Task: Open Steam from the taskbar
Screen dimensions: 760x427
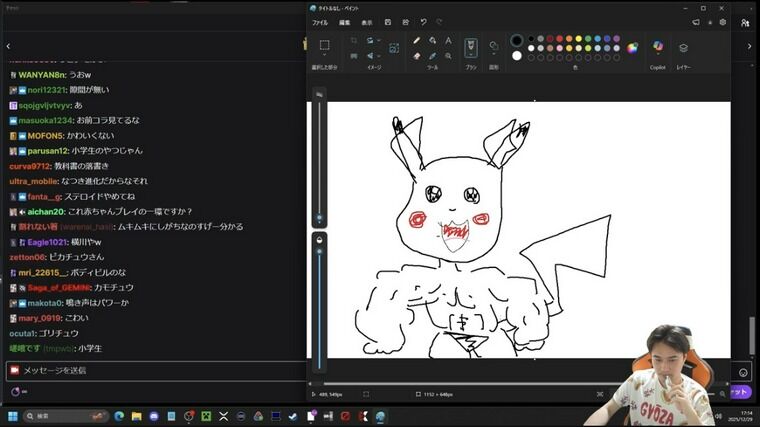Action: [x=293, y=416]
